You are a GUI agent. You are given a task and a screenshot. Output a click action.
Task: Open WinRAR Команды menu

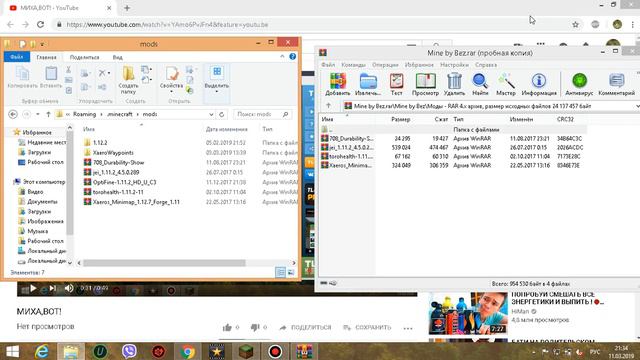(x=353, y=65)
